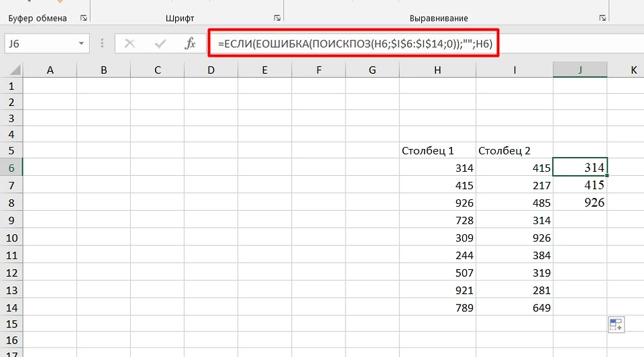This screenshot has width=644, height=357.
Task: Open the Auto Fill Options icon below column J
Action: 616,325
